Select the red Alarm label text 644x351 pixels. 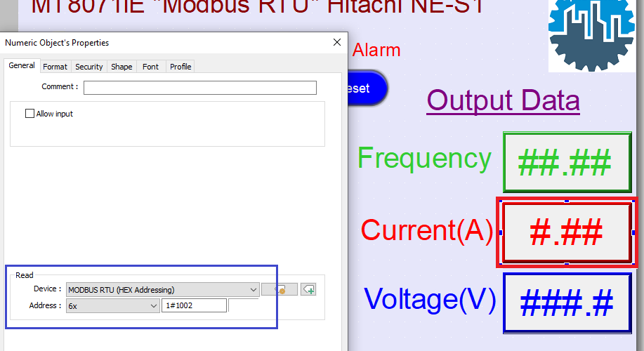pyautogui.click(x=376, y=50)
